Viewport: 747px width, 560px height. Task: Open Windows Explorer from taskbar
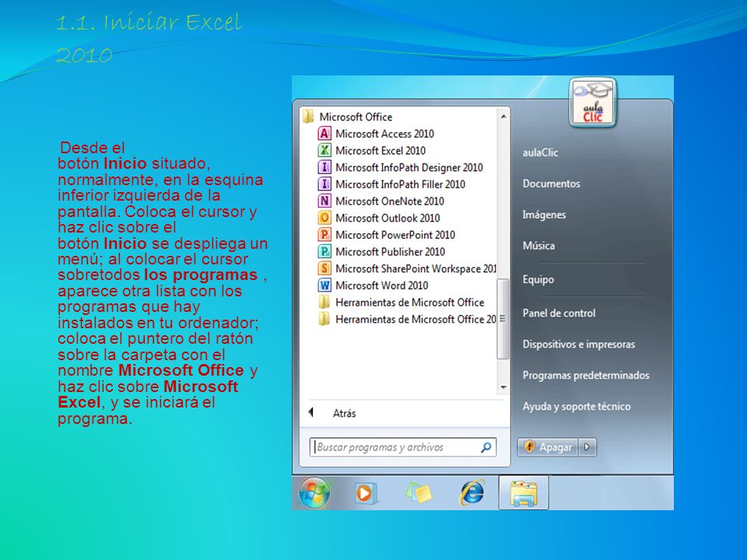(524, 493)
